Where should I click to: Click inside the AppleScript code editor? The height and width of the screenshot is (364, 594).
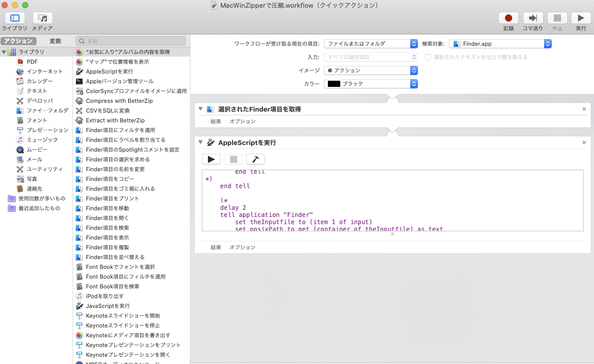(x=392, y=201)
